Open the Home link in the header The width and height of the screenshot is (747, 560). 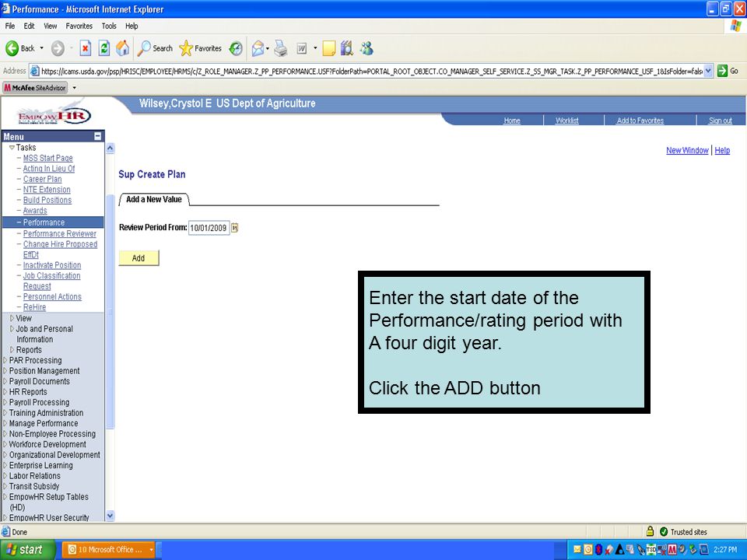point(512,121)
